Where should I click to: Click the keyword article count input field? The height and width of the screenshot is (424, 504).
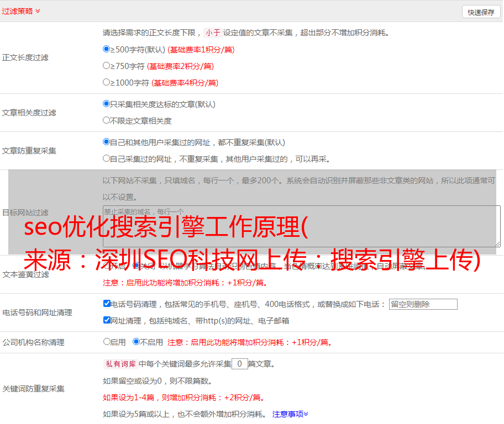click(x=239, y=364)
